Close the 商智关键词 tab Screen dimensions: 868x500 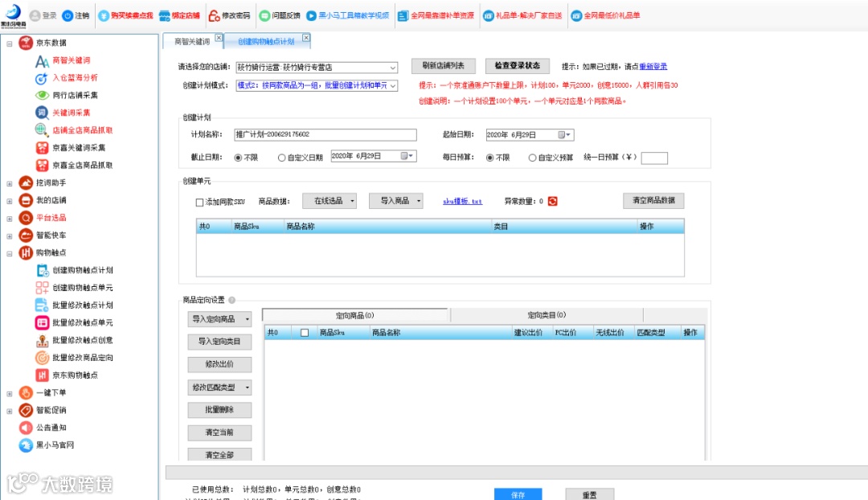tap(219, 38)
